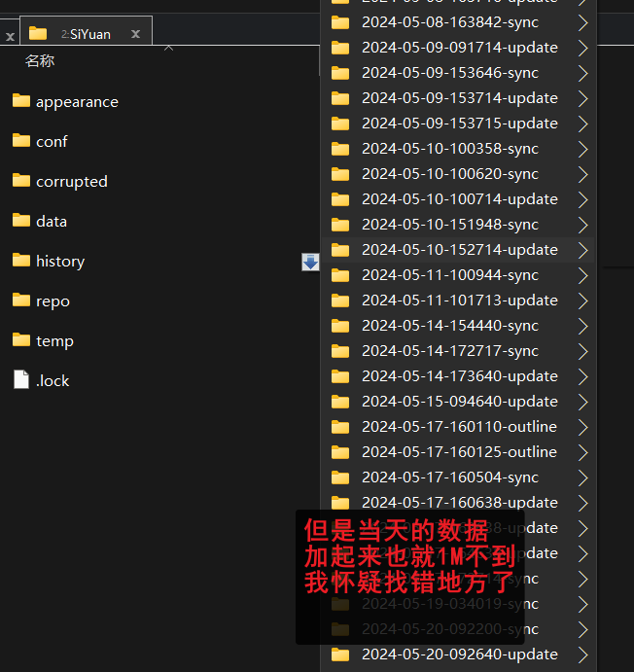The height and width of the screenshot is (672, 634).
Task: Click folder icon of 2024-05-09-153715-update
Action: pyautogui.click(x=340, y=124)
